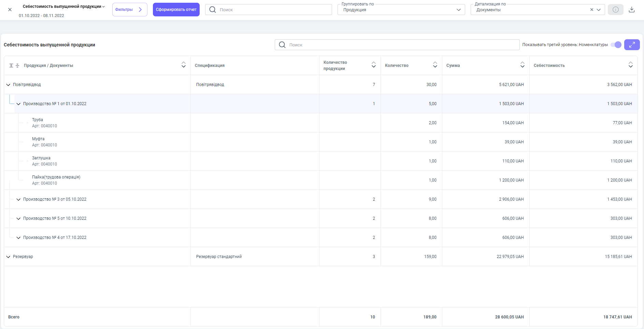The height and width of the screenshot is (329, 644).
Task: Sort by Количество продукции column
Action: click(x=373, y=65)
